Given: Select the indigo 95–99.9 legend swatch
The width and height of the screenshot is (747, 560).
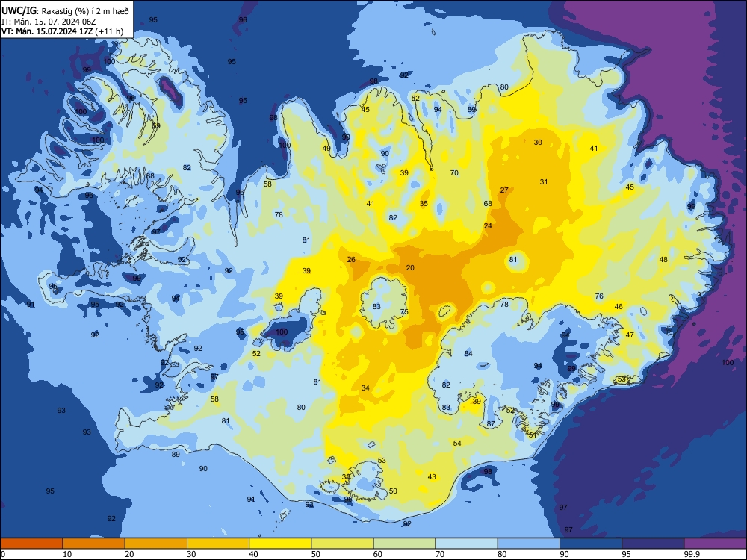Looking at the screenshot, I should (x=653, y=544).
